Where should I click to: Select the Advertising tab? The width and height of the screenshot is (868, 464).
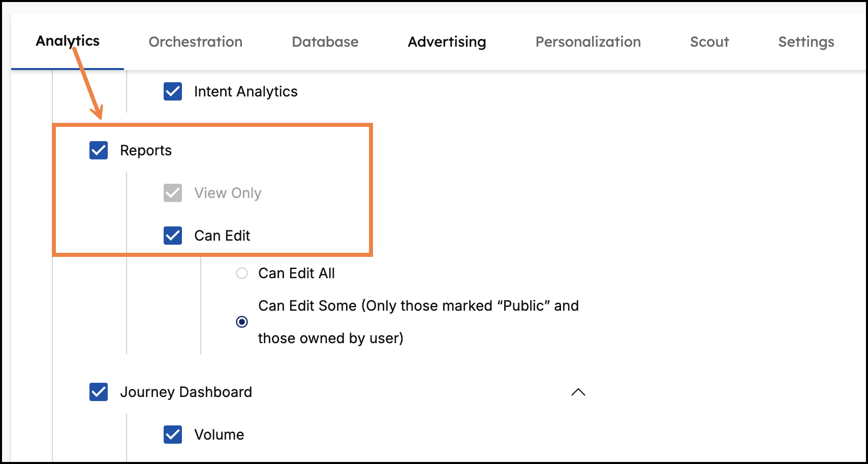click(447, 42)
